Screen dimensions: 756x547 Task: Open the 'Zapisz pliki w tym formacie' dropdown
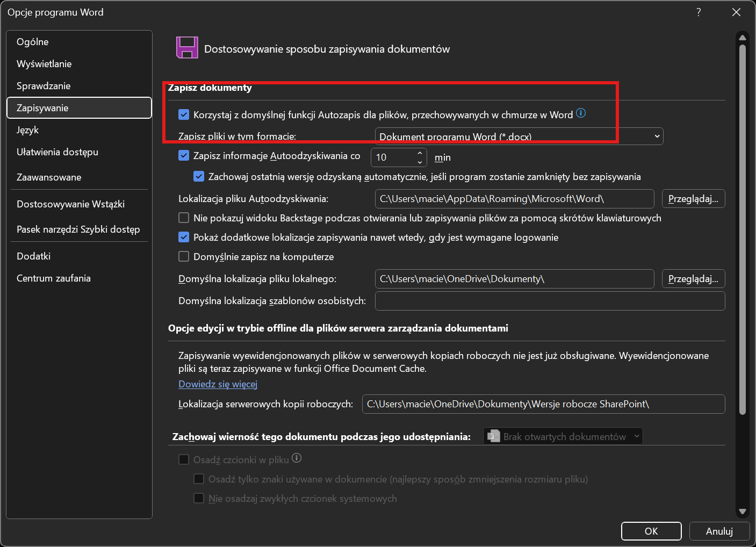pos(519,136)
